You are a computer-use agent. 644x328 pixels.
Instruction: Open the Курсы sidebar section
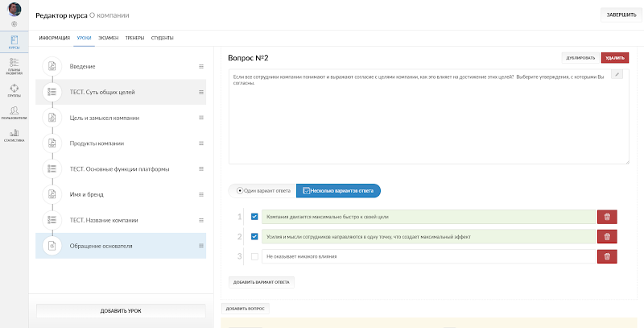point(14,43)
